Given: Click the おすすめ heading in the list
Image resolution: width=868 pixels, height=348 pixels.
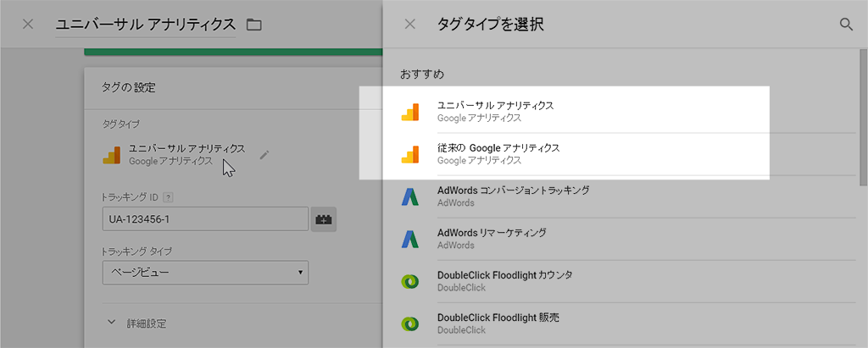Looking at the screenshot, I should point(422,74).
